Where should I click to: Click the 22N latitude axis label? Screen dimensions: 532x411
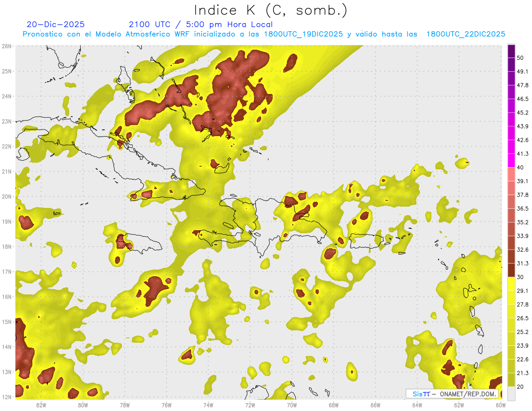[7, 146]
